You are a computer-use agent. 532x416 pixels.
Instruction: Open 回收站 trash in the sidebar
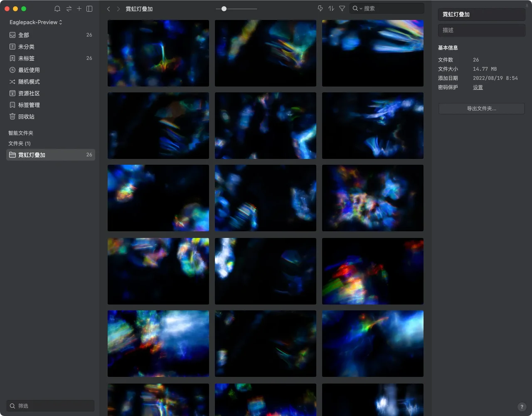point(51,116)
